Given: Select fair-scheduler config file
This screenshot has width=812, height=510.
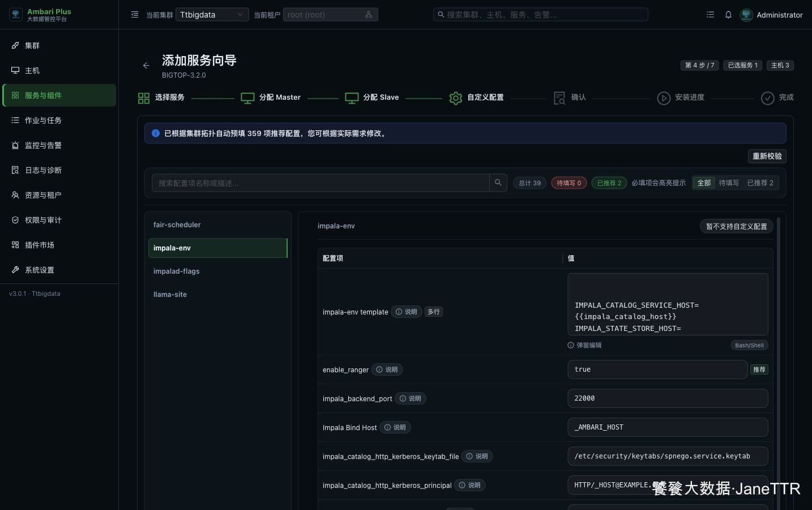Looking at the screenshot, I should pyautogui.click(x=218, y=225).
